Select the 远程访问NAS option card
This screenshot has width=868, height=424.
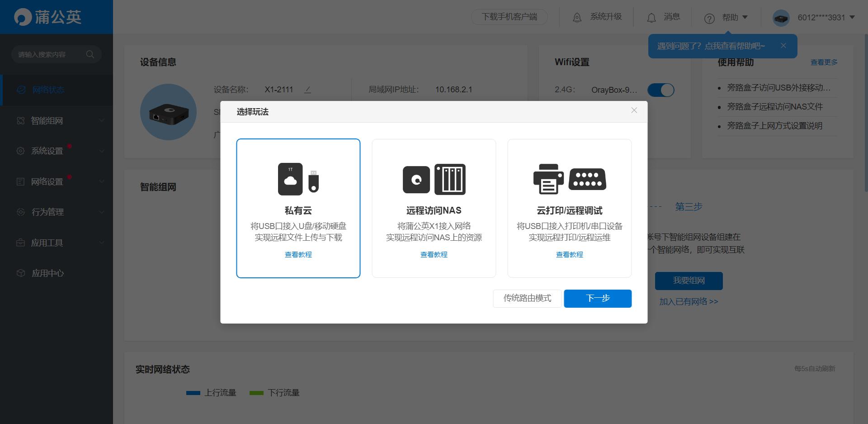tap(434, 208)
